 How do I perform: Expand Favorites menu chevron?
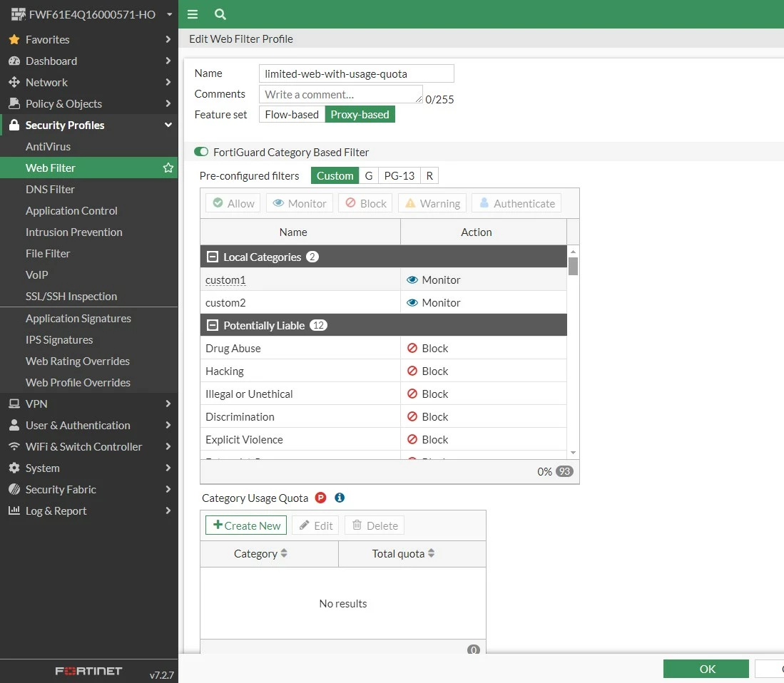point(168,39)
